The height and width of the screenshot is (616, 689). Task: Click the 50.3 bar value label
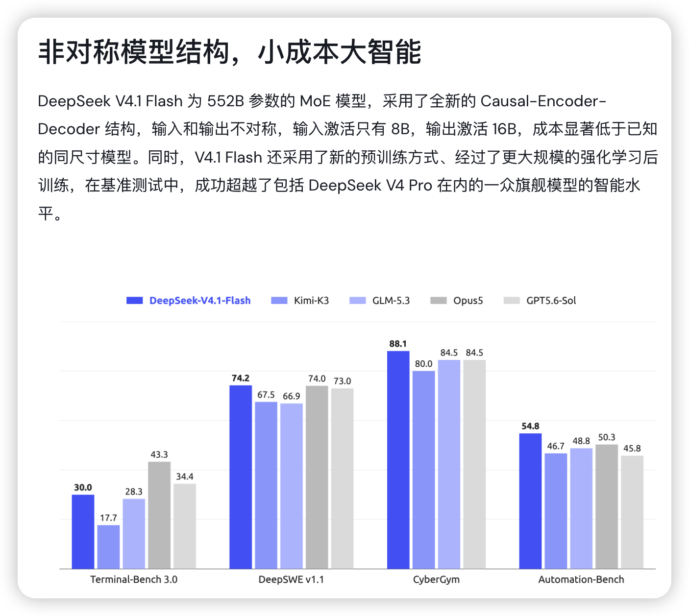pos(607,437)
